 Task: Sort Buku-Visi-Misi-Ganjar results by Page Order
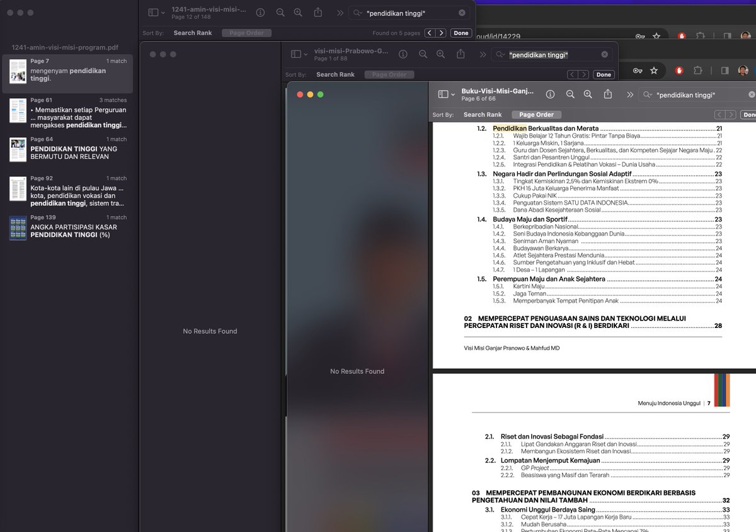536,115
